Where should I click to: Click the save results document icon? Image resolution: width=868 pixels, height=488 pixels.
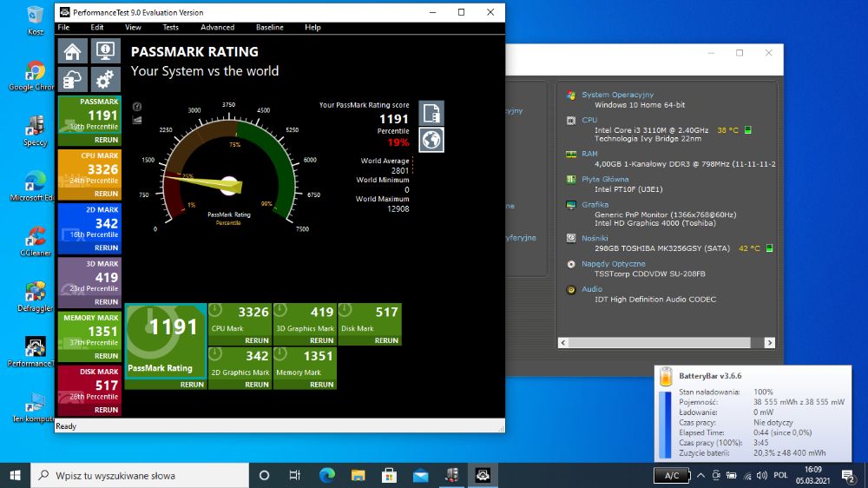[x=431, y=113]
